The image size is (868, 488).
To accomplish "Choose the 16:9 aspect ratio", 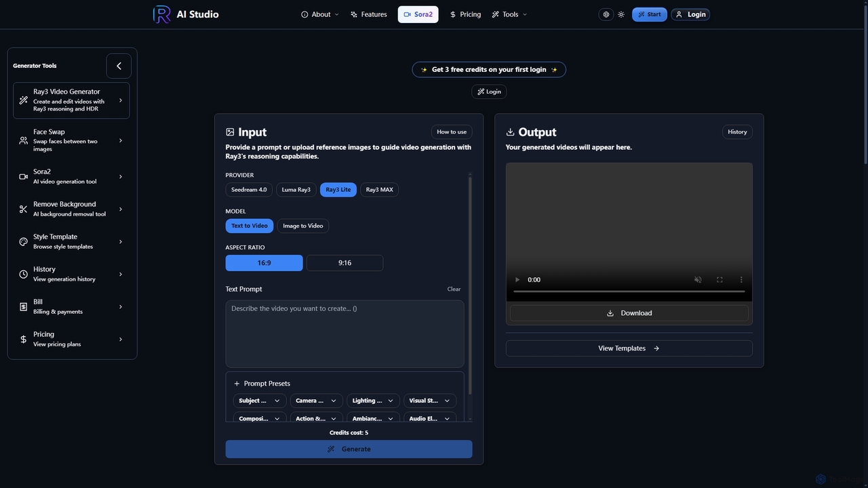I will (264, 263).
